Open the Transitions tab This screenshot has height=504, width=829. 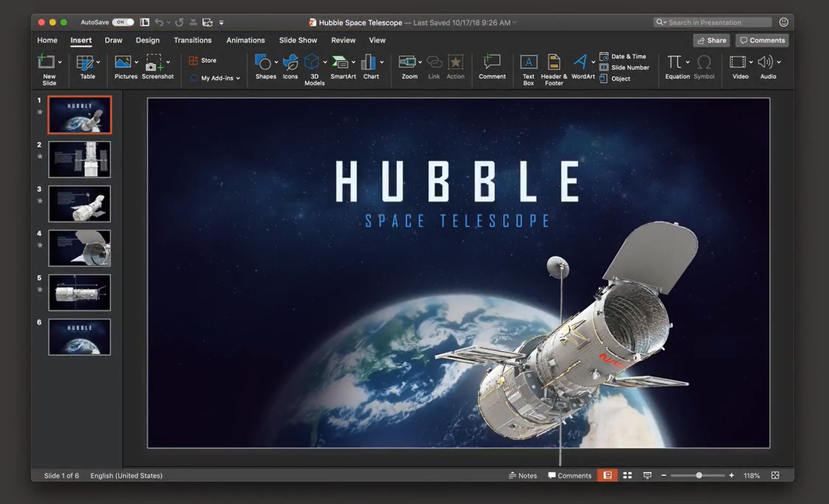pos(192,41)
